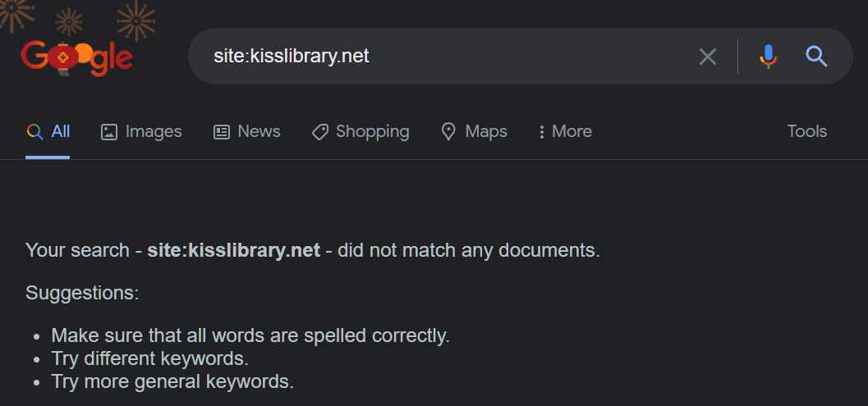868x406 pixels.
Task: Click the blue magnifying glass search button
Action: click(816, 57)
